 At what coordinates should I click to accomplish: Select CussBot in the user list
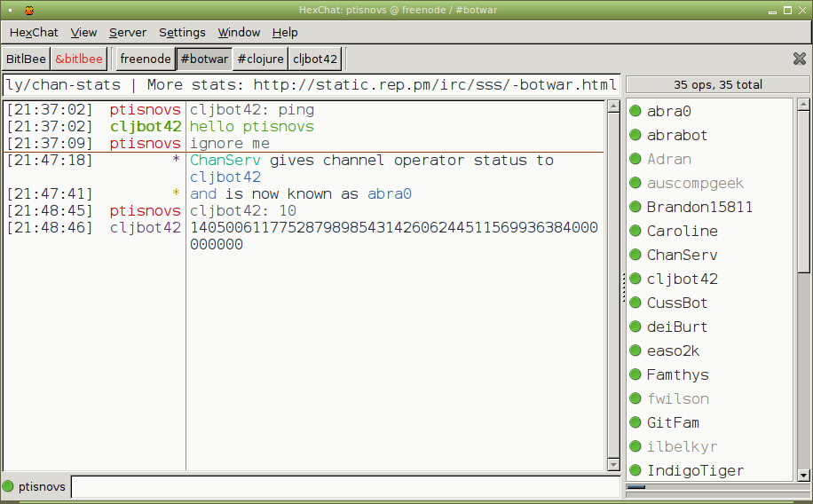[x=676, y=303]
